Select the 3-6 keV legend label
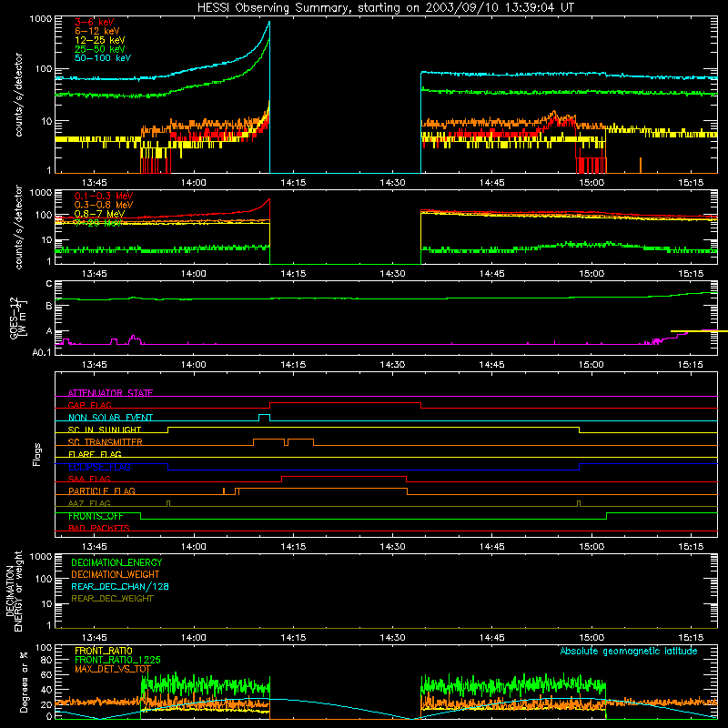The height and width of the screenshot is (728, 728). pos(95,22)
